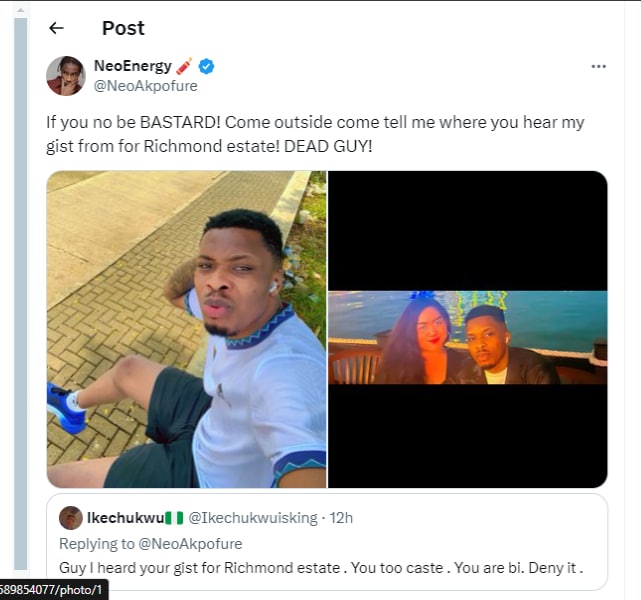Open the NeoEnergy display name link
Image resolution: width=641 pixels, height=600 pixels.
(132, 66)
